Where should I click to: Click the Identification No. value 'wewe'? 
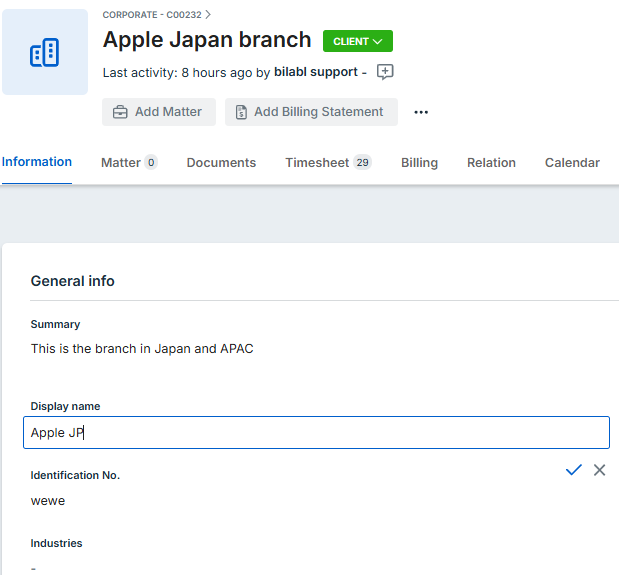(x=48, y=501)
